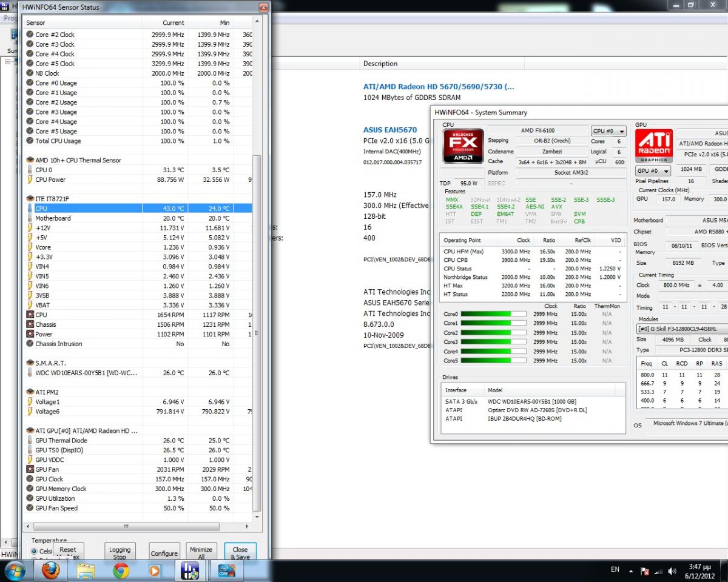This screenshot has width=728, height=582.
Task: Click the Motherboard temperature thermometer icon
Action: 30,218
